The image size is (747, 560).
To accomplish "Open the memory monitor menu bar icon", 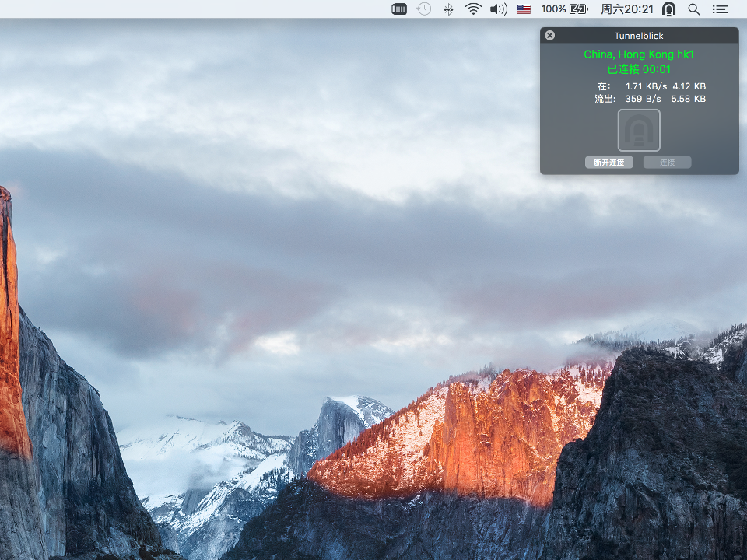I will 399,9.
